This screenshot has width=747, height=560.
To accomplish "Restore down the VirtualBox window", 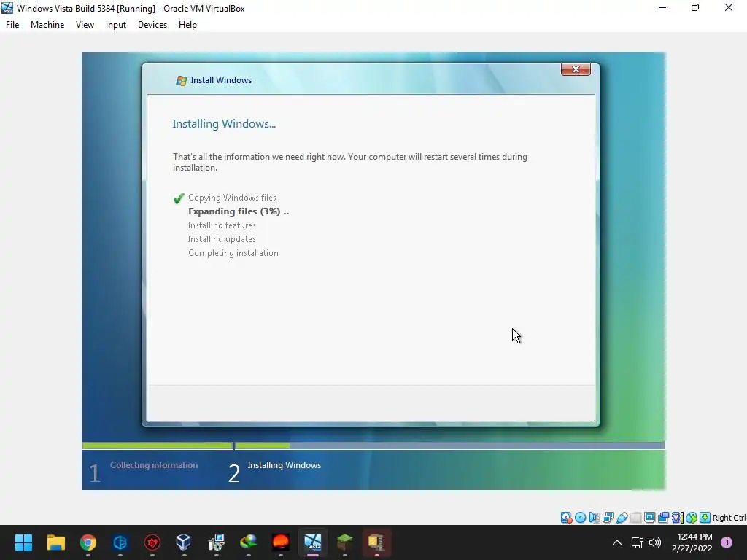I will (x=695, y=7).
